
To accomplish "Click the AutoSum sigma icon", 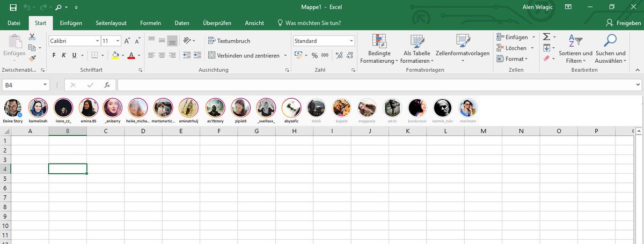I will 546,37.
